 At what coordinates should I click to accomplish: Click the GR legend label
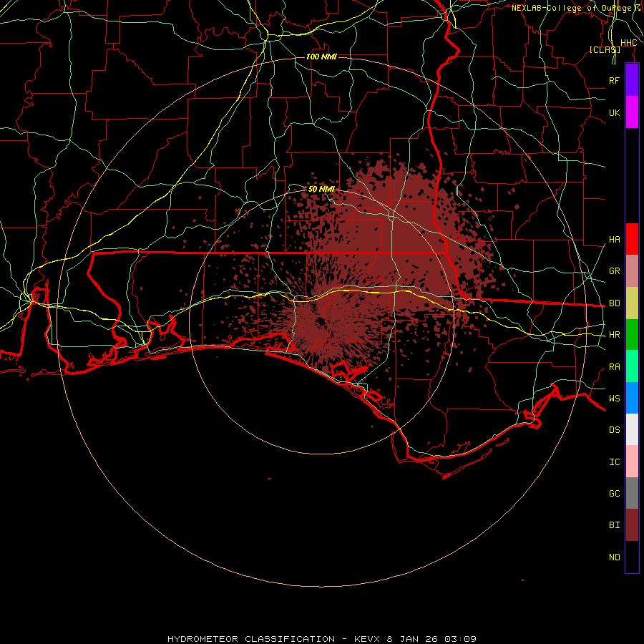pos(614,271)
